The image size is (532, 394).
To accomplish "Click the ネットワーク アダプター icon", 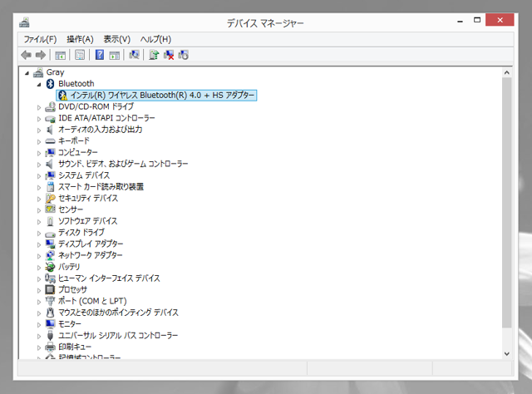I will point(50,255).
